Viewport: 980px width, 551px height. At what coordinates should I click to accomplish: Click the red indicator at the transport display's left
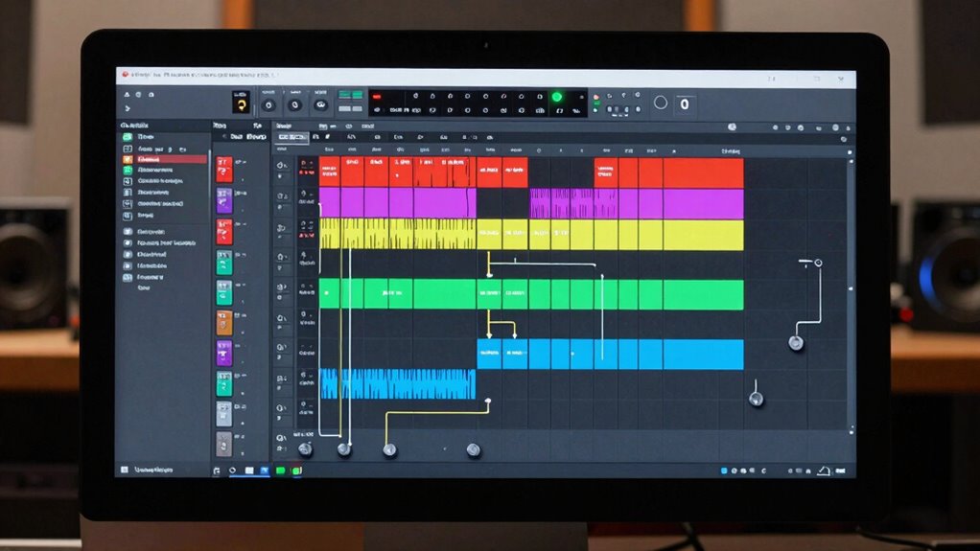[377, 97]
